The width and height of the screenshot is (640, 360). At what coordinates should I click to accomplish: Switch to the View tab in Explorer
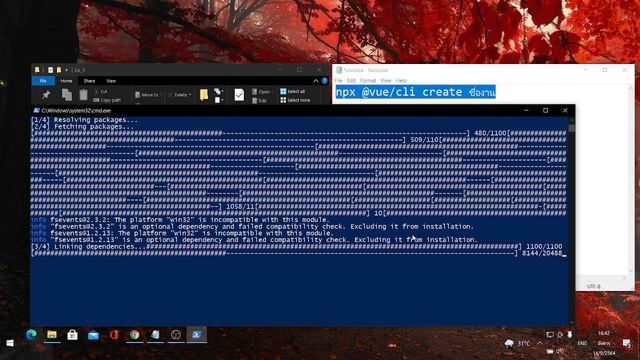coord(111,81)
